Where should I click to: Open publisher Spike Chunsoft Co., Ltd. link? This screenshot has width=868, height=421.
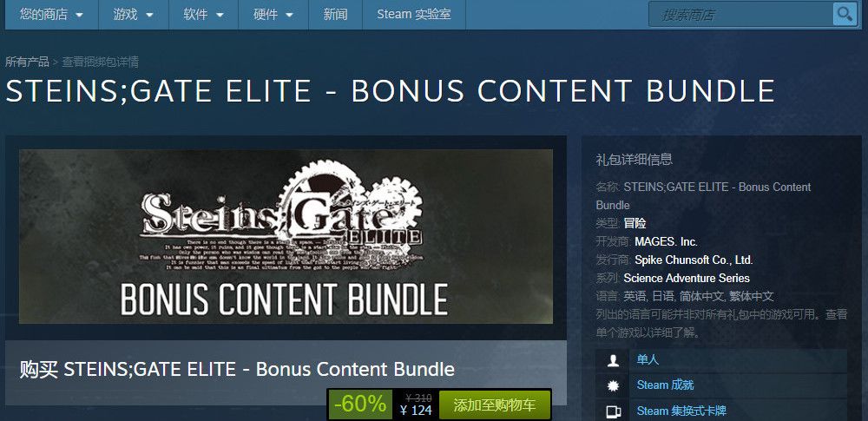[694, 260]
